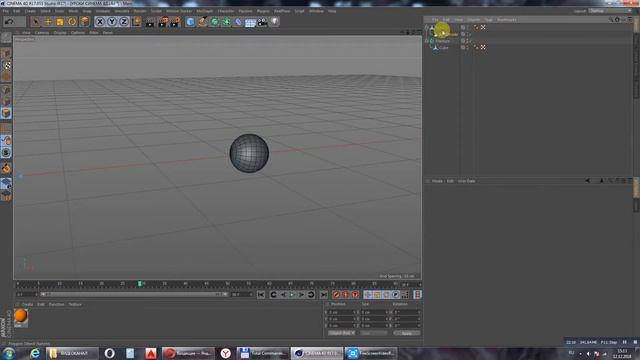Click Go to Previous Frame button
640x360 pixels.
click(x=283, y=295)
